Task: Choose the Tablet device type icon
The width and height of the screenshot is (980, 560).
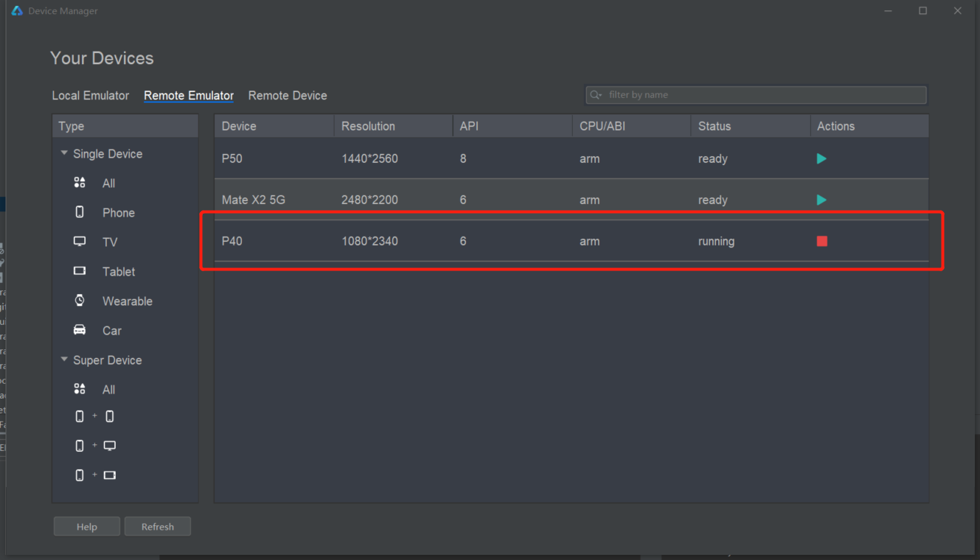Action: click(x=80, y=271)
